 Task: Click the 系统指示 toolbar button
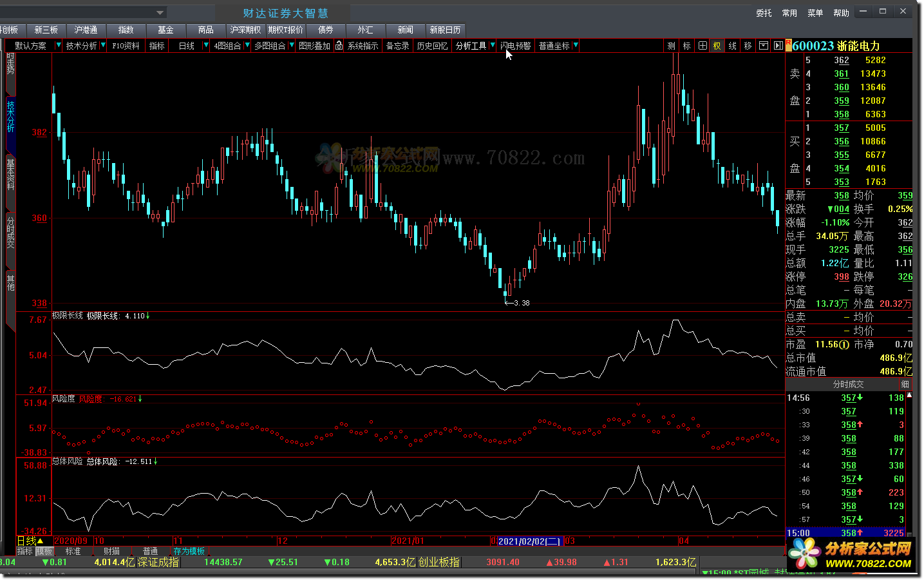(363, 46)
